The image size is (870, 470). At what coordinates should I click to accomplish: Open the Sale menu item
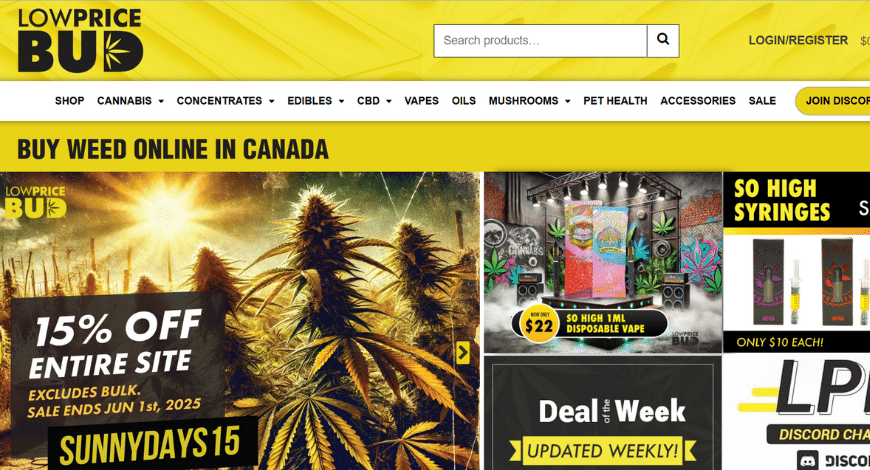[x=762, y=101]
